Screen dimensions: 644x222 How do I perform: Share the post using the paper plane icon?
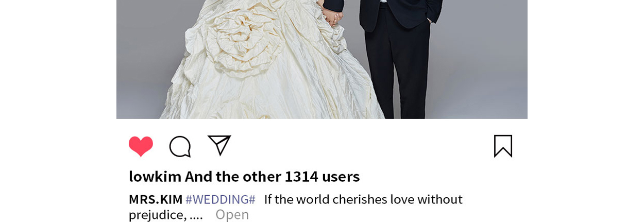[219, 145]
